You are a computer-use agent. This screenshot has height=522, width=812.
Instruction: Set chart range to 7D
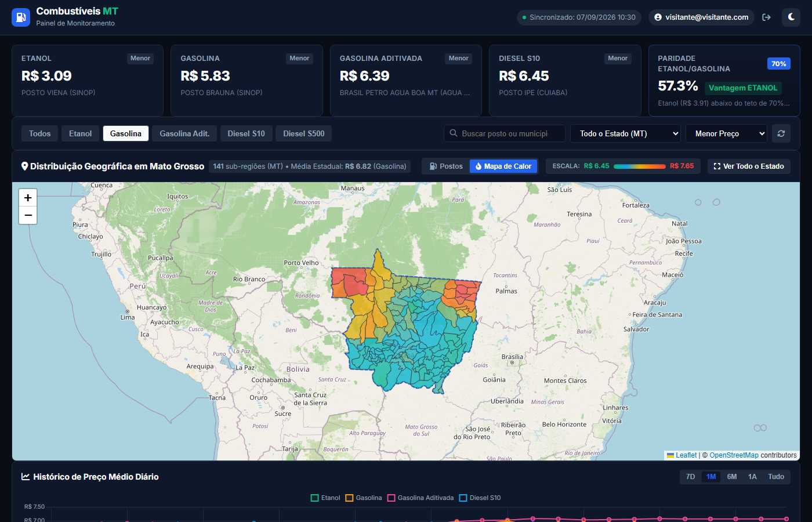click(x=690, y=477)
